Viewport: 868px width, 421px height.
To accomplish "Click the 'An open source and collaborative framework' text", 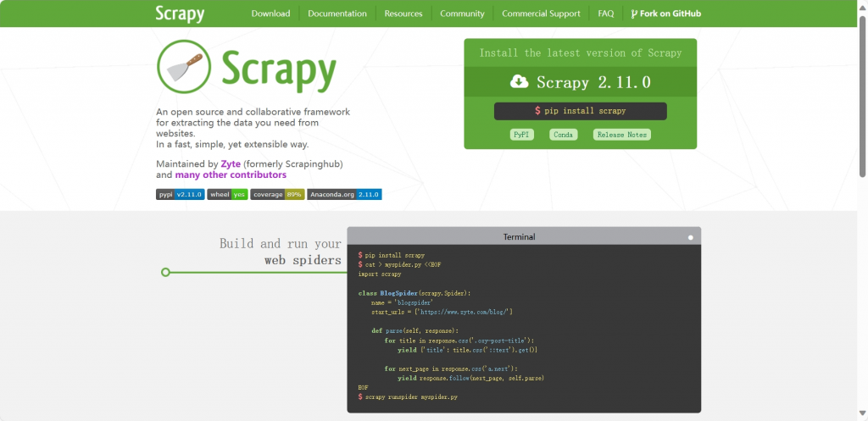I will click(253, 112).
